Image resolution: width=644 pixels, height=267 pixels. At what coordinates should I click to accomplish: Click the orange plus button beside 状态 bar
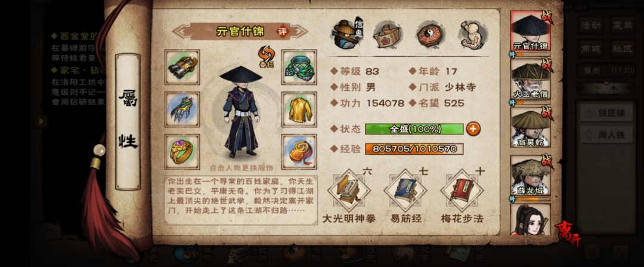click(473, 129)
